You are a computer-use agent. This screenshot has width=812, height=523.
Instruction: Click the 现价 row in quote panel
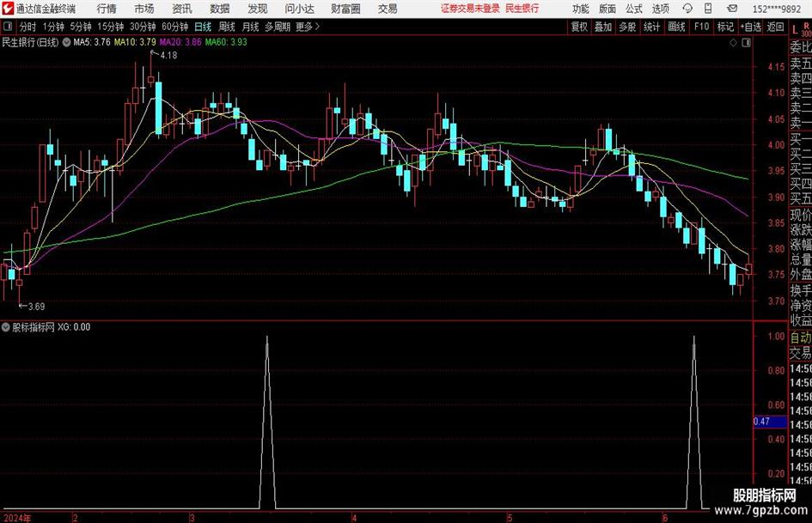point(801,215)
